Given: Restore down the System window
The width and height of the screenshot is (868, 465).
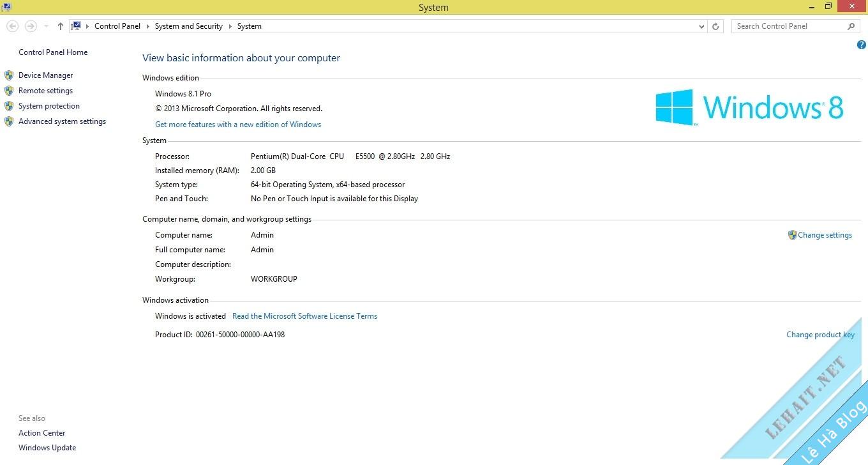Looking at the screenshot, I should (x=828, y=6).
